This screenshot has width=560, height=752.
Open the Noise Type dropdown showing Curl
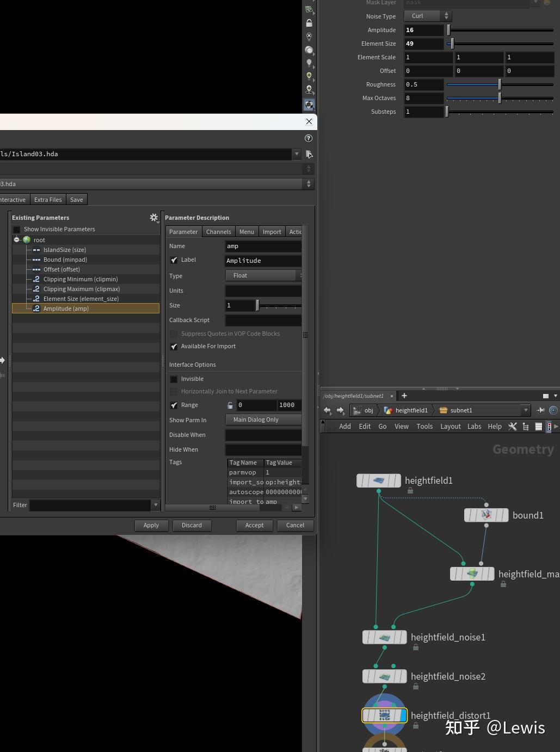coord(428,16)
